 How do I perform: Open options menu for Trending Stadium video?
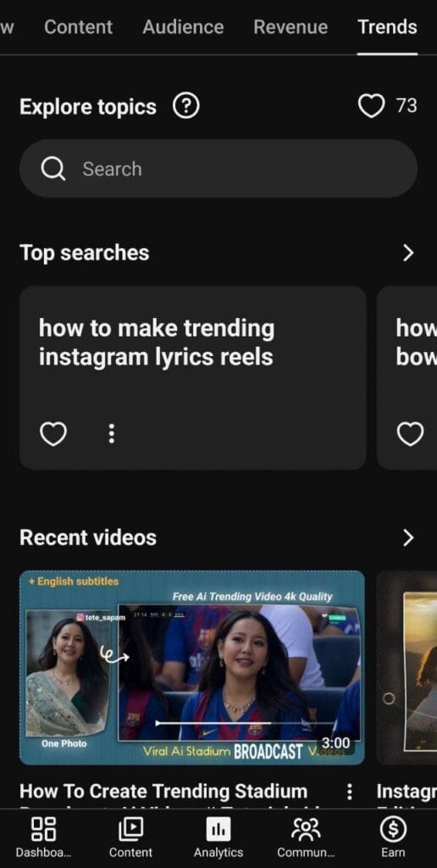pyautogui.click(x=349, y=792)
